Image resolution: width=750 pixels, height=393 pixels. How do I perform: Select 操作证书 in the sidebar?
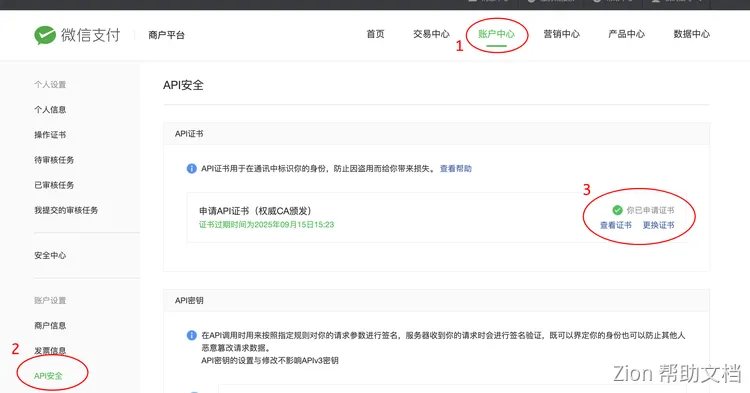(x=50, y=135)
